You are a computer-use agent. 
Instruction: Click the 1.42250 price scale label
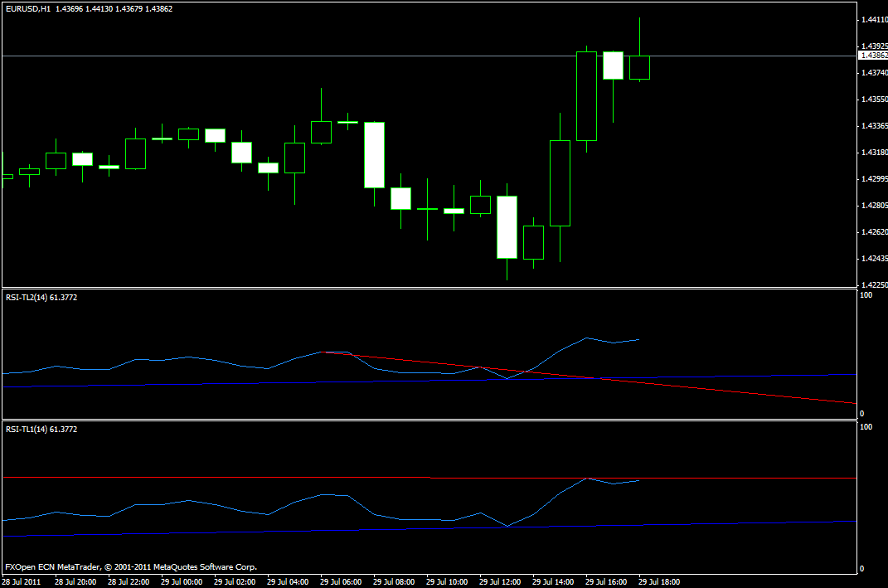tap(873, 284)
